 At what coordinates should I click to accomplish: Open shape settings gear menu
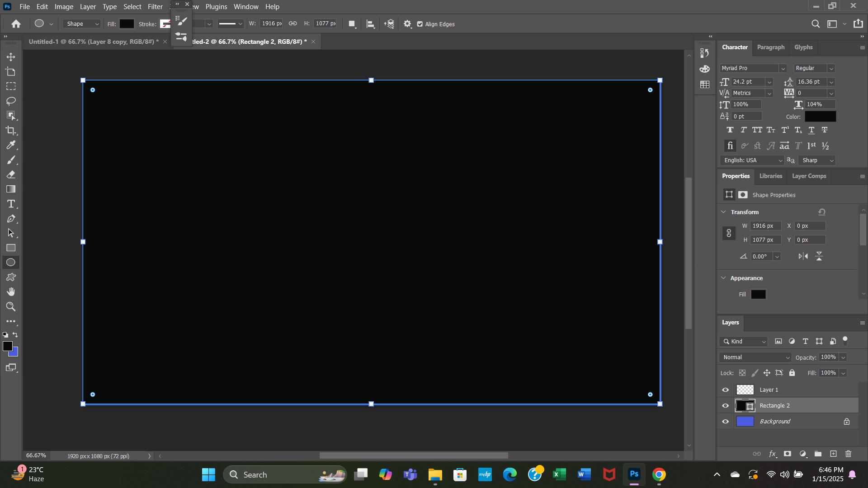pos(407,24)
